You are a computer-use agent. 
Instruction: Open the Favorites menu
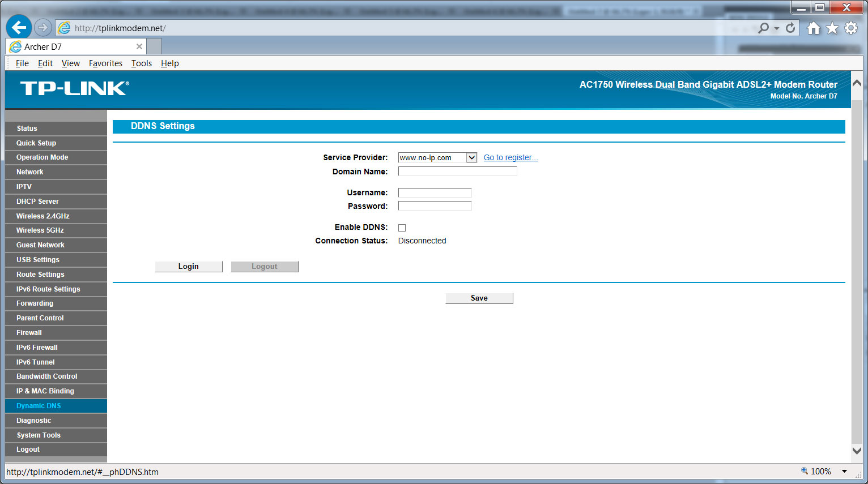tap(105, 63)
